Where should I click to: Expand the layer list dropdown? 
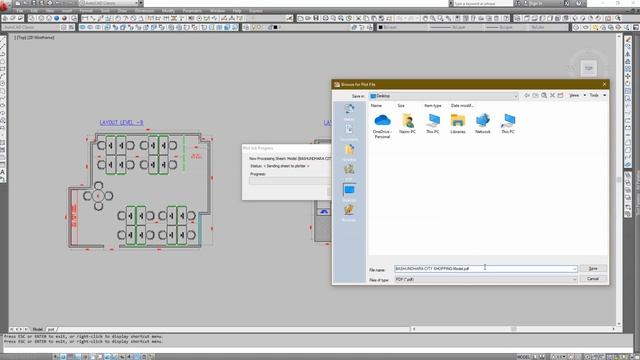tap(348, 27)
